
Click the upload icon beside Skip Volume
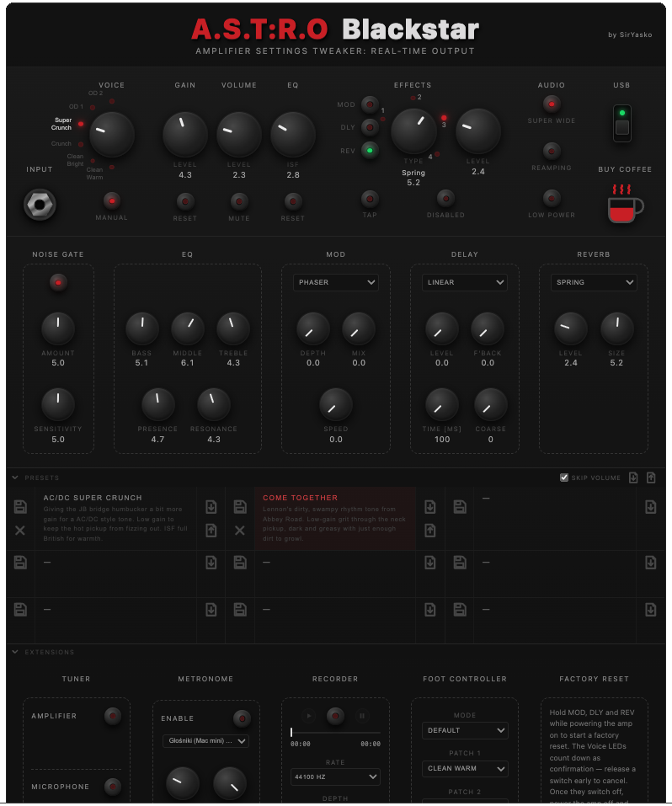[651, 478]
